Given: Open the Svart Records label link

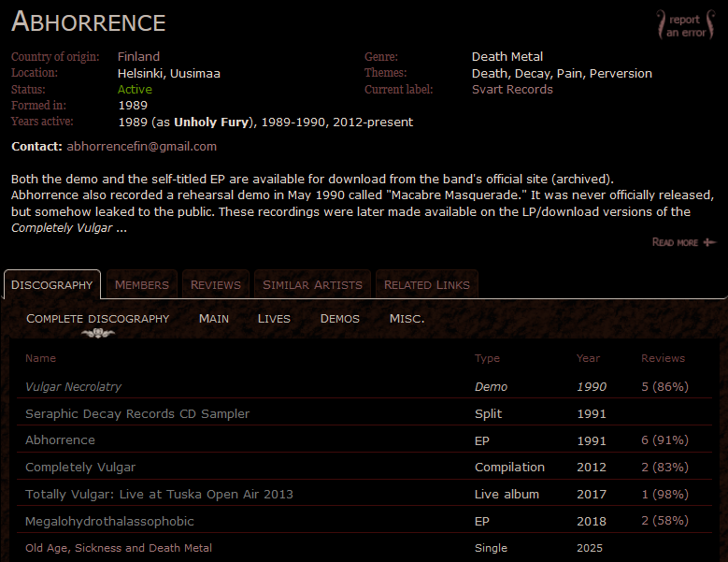Looking at the screenshot, I should tap(512, 89).
